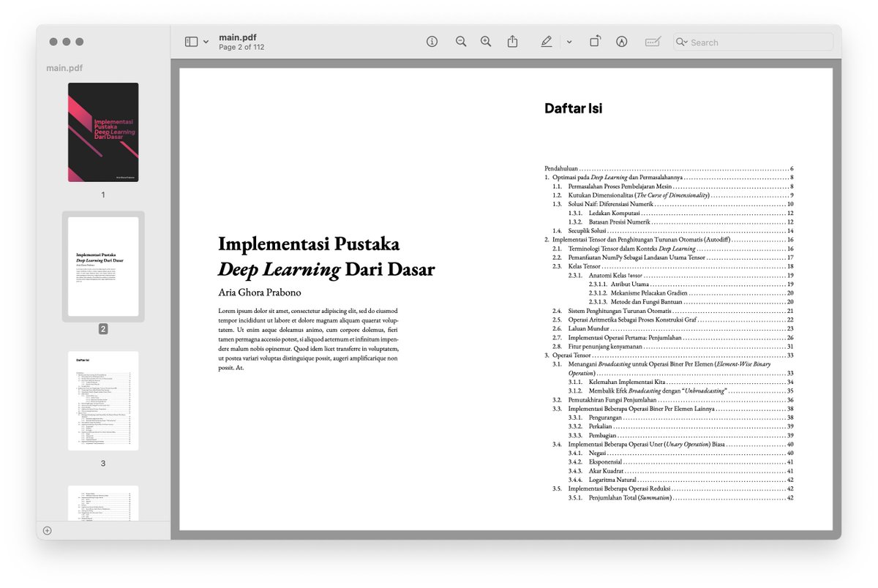Select the page 1 cover thumbnail
This screenshot has width=878, height=588.
[103, 132]
